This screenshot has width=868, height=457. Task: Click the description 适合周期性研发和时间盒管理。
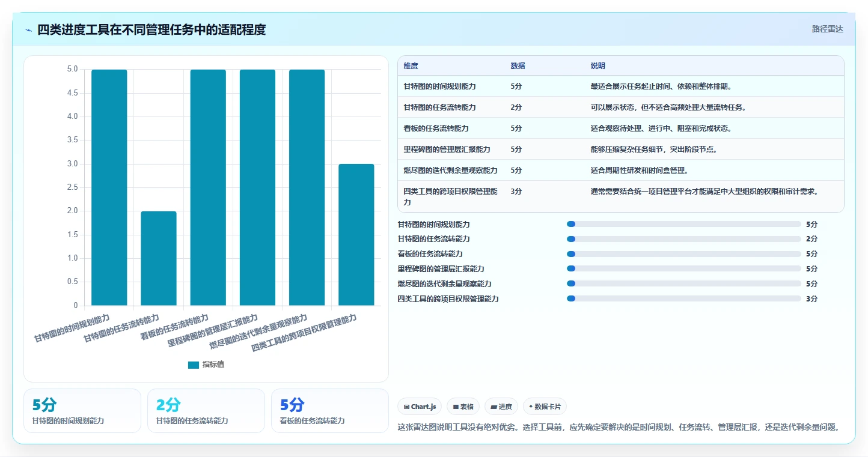[x=640, y=171]
